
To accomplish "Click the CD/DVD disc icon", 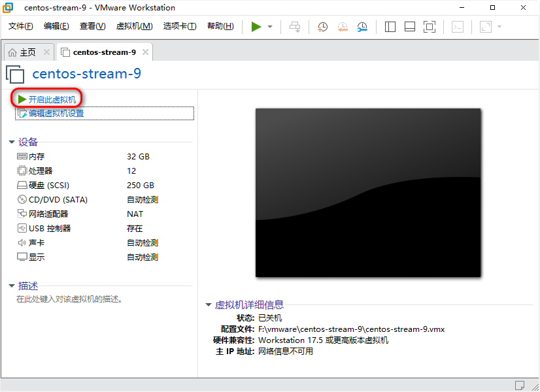I will click(x=22, y=199).
